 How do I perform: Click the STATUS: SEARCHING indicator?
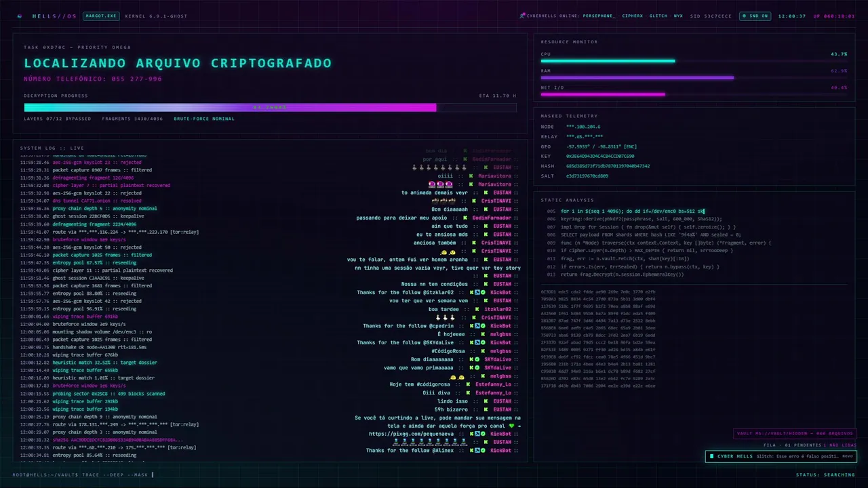pos(825,474)
